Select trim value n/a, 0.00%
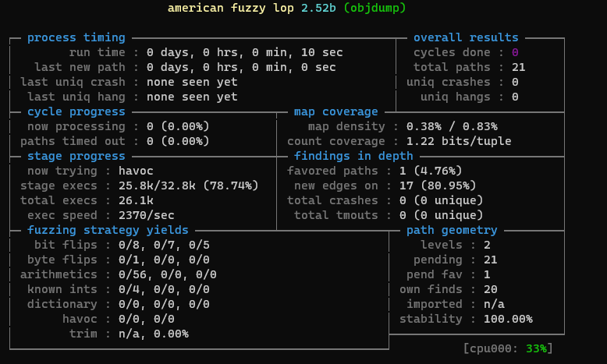The height and width of the screenshot is (364, 607). coord(153,334)
